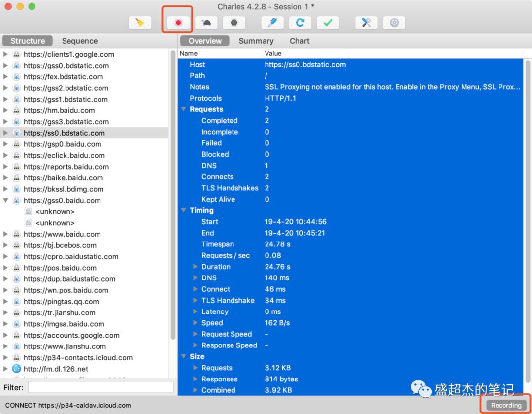Click the icon beside p34-contacts.icloud.com
Image resolution: width=532 pixels, height=414 pixels.
pyautogui.click(x=16, y=357)
